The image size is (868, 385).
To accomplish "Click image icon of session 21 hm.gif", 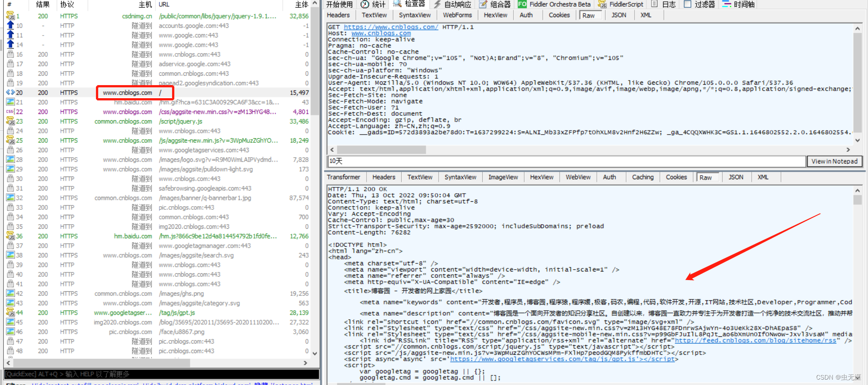I will pyautogui.click(x=10, y=102).
